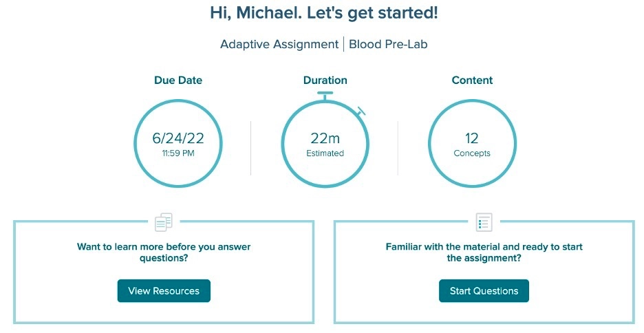This screenshot has height=333, width=644.
Task: Click the "Hi, Michael. Let's get started!" heading
Action: (x=324, y=13)
